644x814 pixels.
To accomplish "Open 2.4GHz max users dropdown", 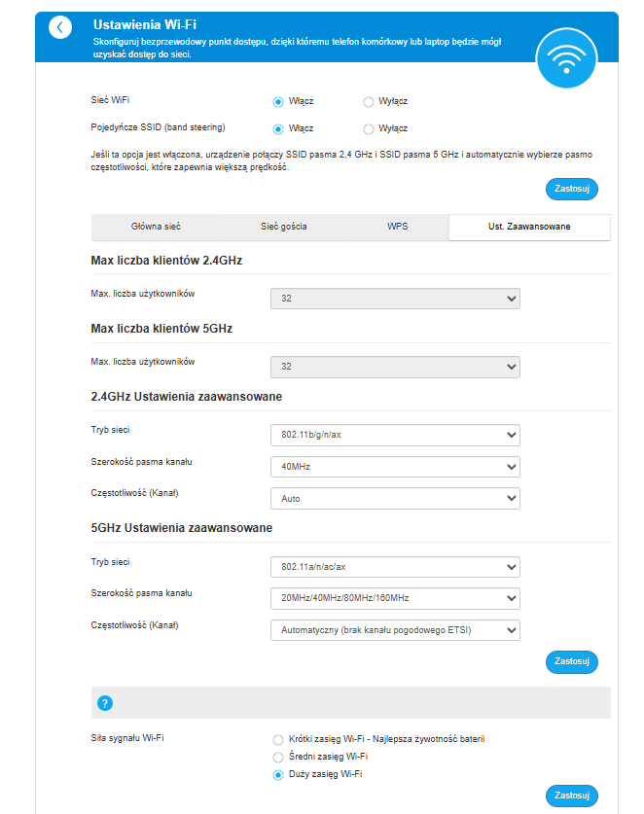I will 395,299.
